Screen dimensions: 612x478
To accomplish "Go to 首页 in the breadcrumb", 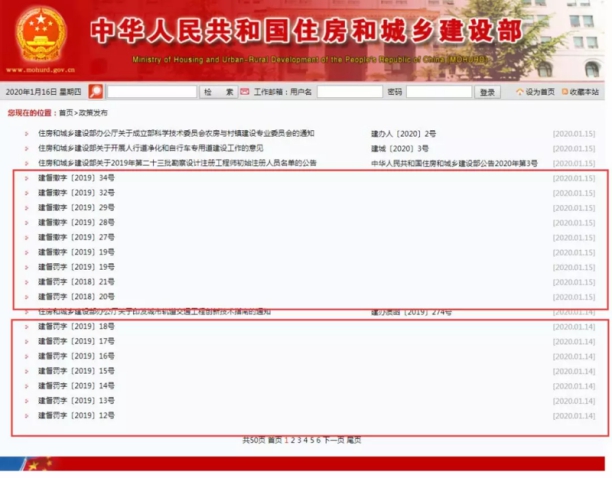I will (x=66, y=113).
